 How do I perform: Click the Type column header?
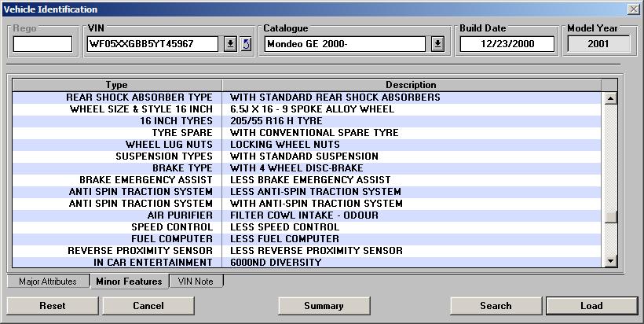coord(117,85)
